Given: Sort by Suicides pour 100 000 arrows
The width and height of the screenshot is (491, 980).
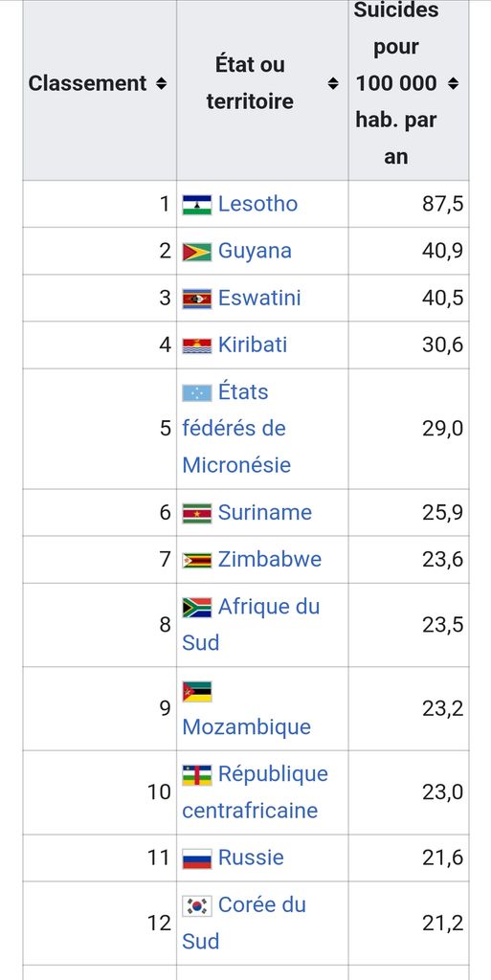Looking at the screenshot, I should pos(454,83).
